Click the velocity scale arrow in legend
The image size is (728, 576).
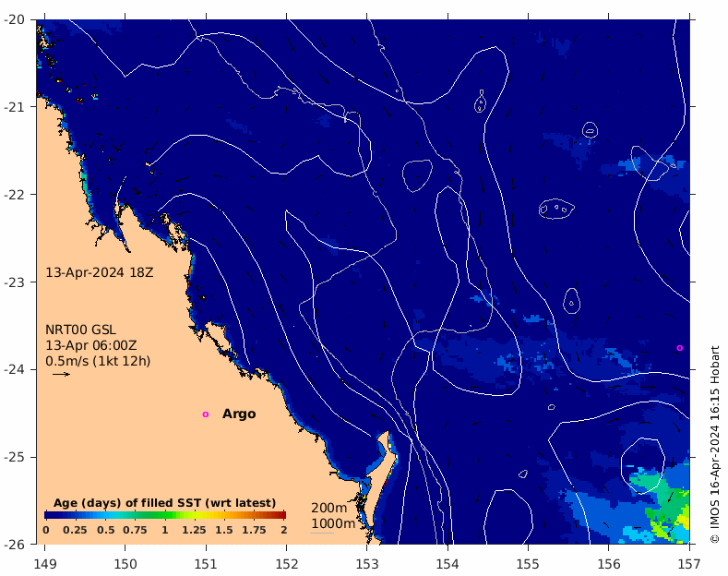click(61, 374)
